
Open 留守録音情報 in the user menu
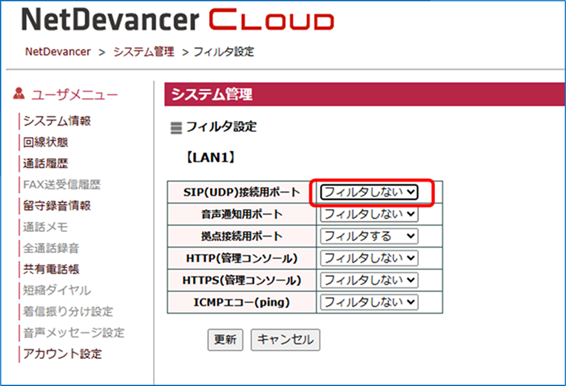57,206
